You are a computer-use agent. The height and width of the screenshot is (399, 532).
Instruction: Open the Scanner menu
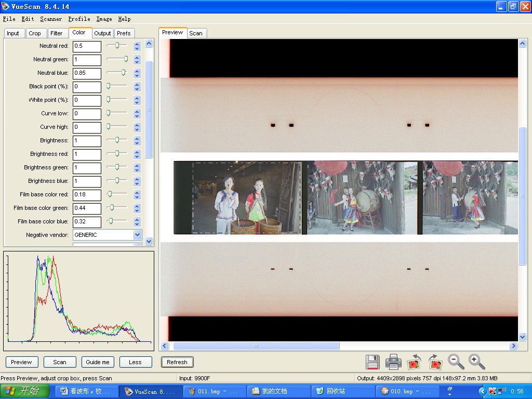coord(51,19)
